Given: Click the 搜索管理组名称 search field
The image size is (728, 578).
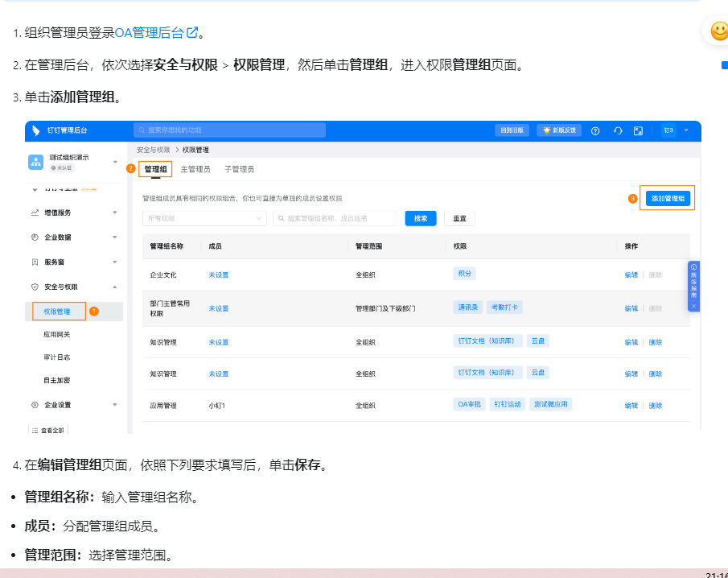Looking at the screenshot, I should point(335,218).
